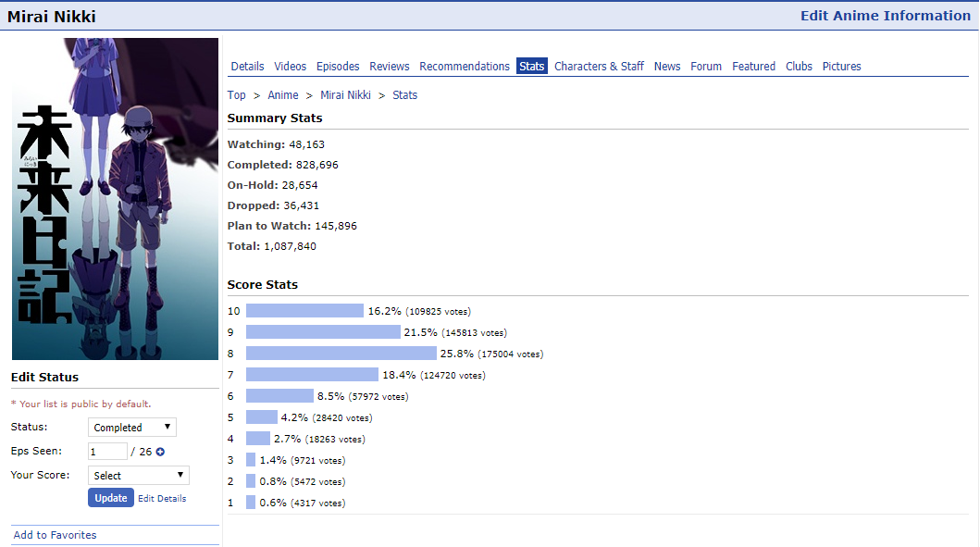Switch to the News tab
Screen dimensions: 980x547
pyautogui.click(x=667, y=67)
